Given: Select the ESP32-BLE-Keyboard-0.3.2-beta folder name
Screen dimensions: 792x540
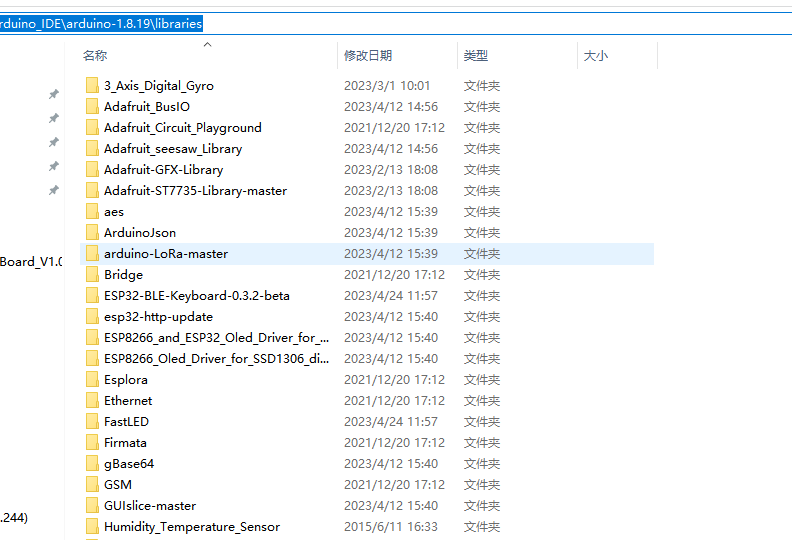Looking at the screenshot, I should pyautogui.click(x=197, y=296).
